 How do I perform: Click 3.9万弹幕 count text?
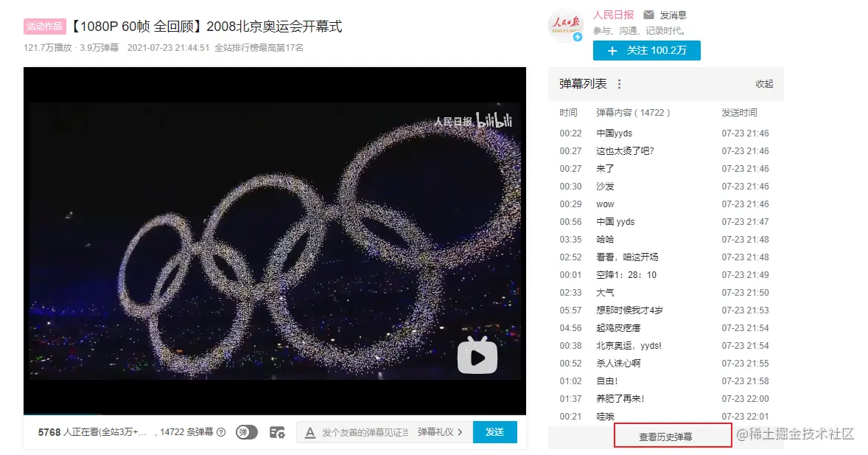99,48
